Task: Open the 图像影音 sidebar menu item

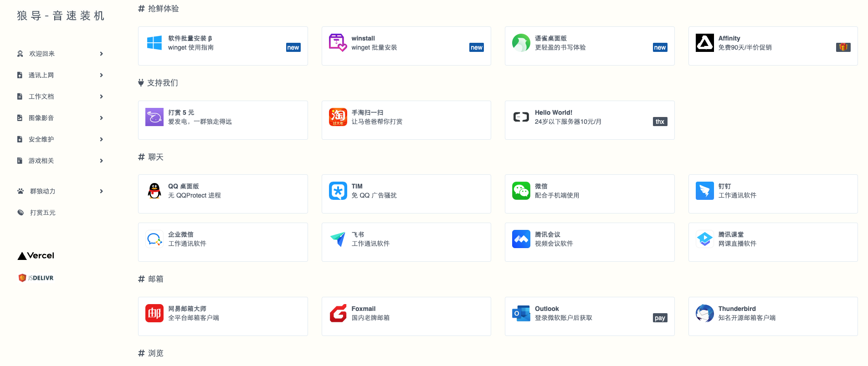Action: (x=60, y=118)
